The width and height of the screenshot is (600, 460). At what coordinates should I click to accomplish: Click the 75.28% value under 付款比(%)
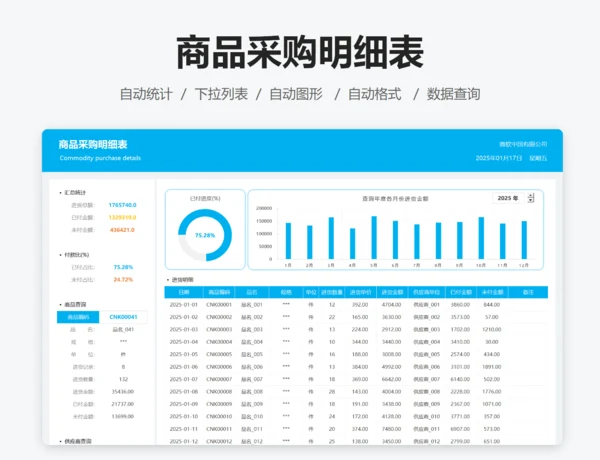point(123,267)
